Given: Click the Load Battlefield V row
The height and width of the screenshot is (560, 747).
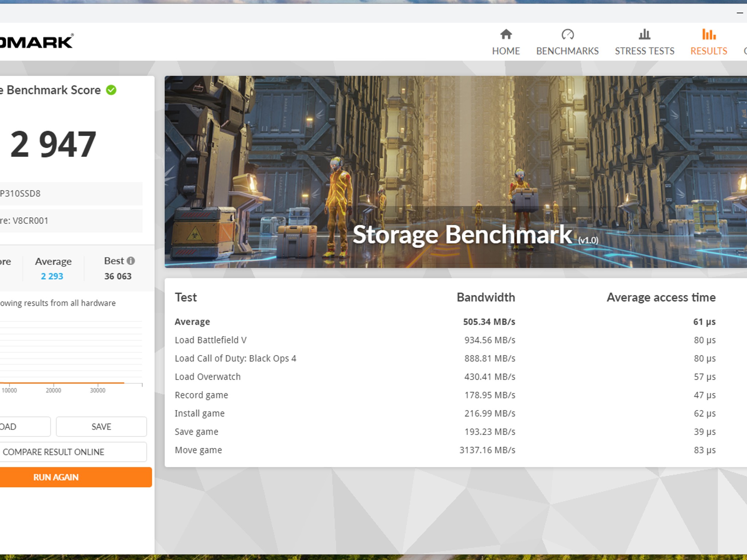Looking at the screenshot, I should point(445,340).
